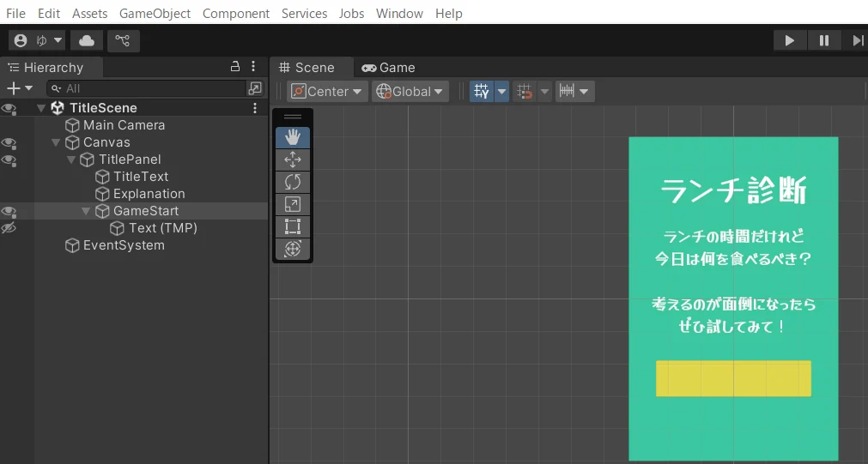The image size is (868, 464).
Task: Open the snap increment settings dropdown
Action: point(574,91)
